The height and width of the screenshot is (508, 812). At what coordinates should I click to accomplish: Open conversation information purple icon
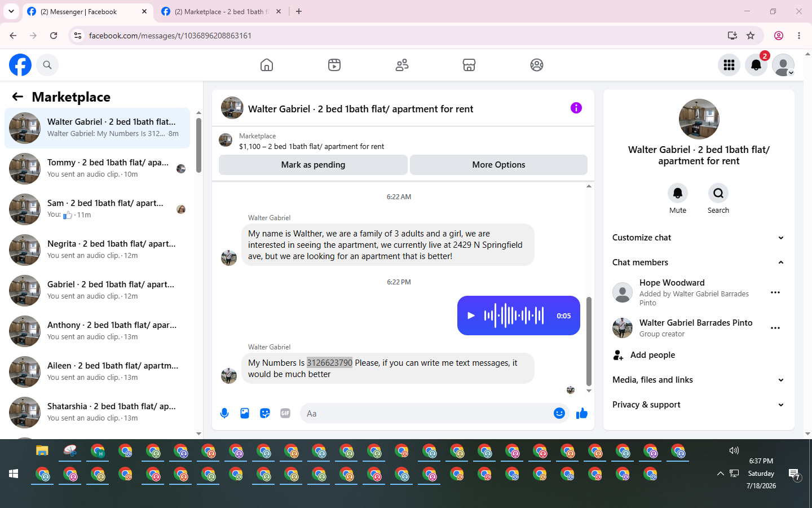click(x=576, y=108)
